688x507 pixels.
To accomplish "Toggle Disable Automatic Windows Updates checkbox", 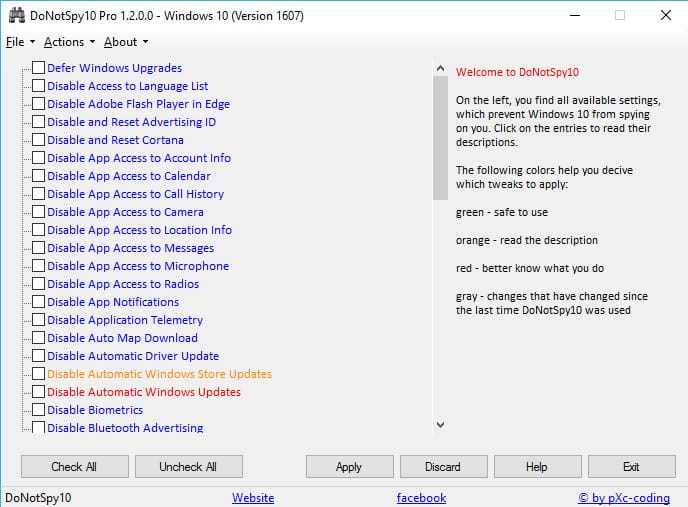I will 39,392.
